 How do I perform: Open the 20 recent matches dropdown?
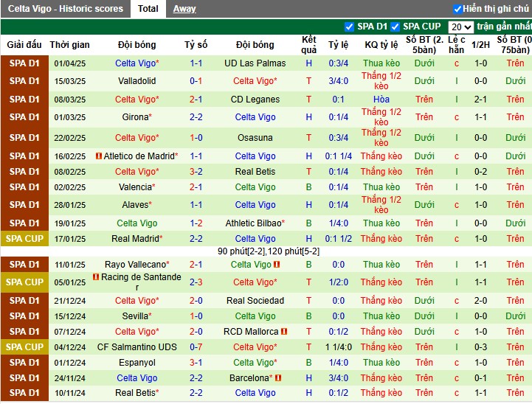point(460,27)
